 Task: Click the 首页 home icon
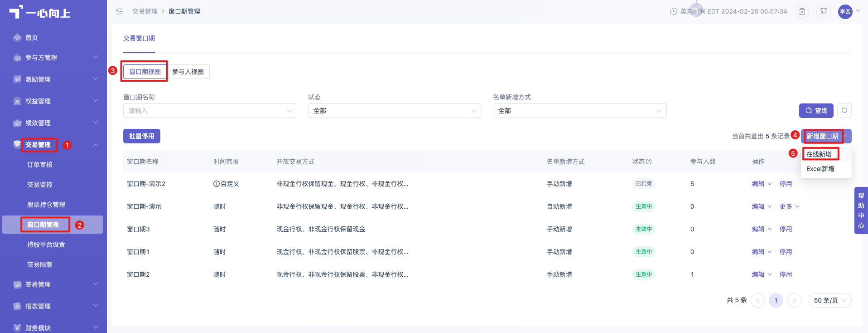click(x=17, y=38)
